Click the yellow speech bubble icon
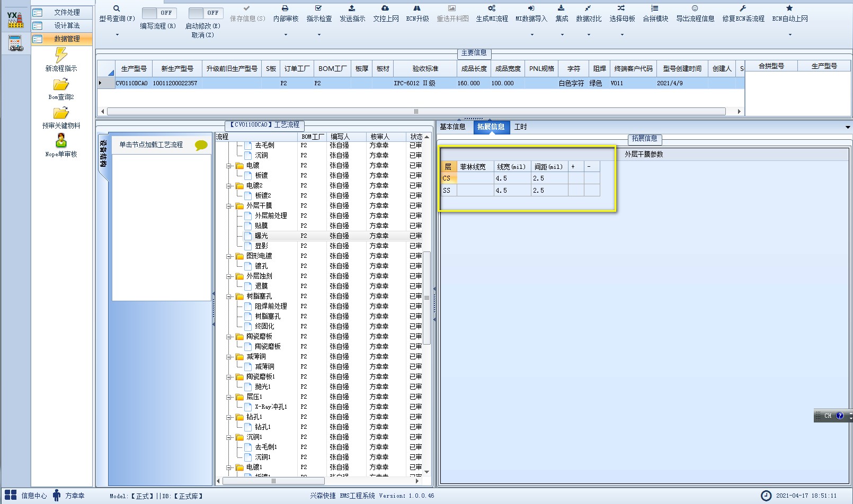The image size is (853, 504). [201, 146]
